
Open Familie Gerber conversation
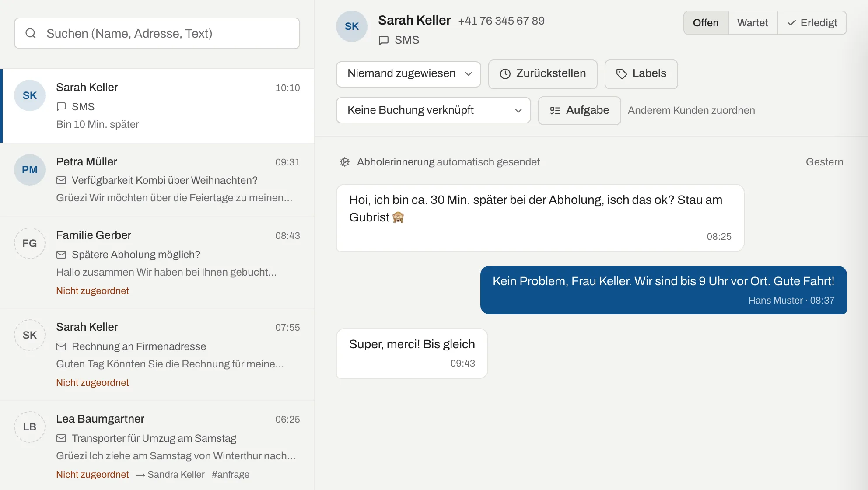(x=157, y=262)
